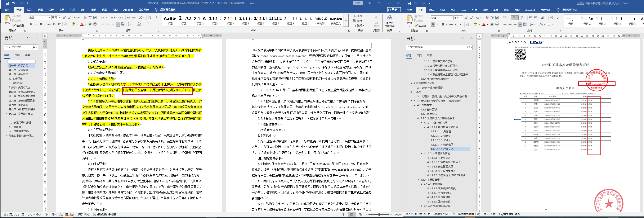Click the 登录 login button
The image size is (644, 218).
358,3
